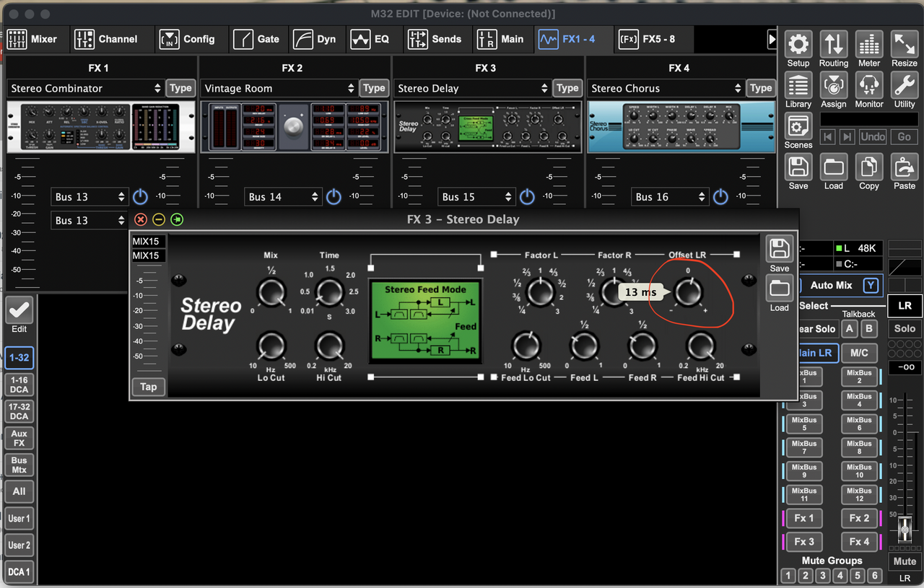Click the Type button for FX 1

[x=180, y=88]
